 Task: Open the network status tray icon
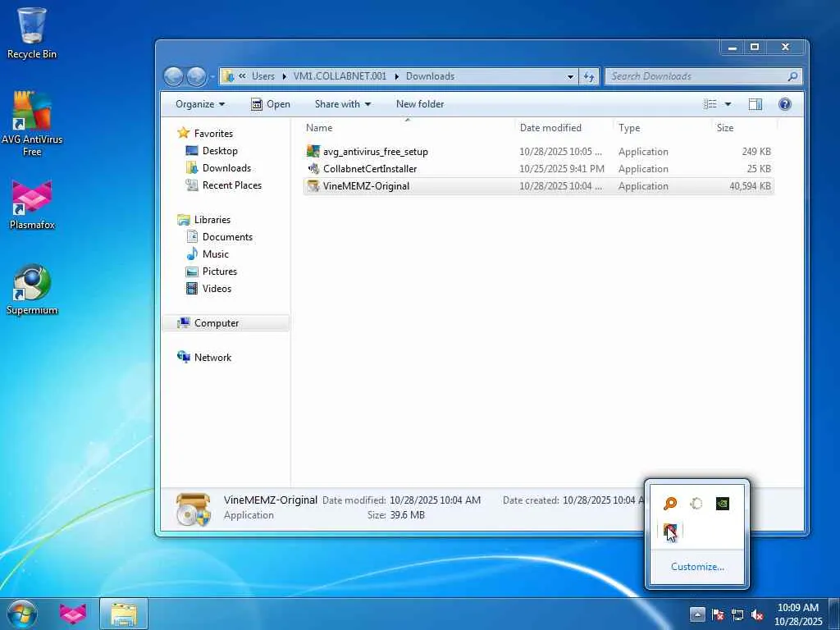tap(737, 614)
